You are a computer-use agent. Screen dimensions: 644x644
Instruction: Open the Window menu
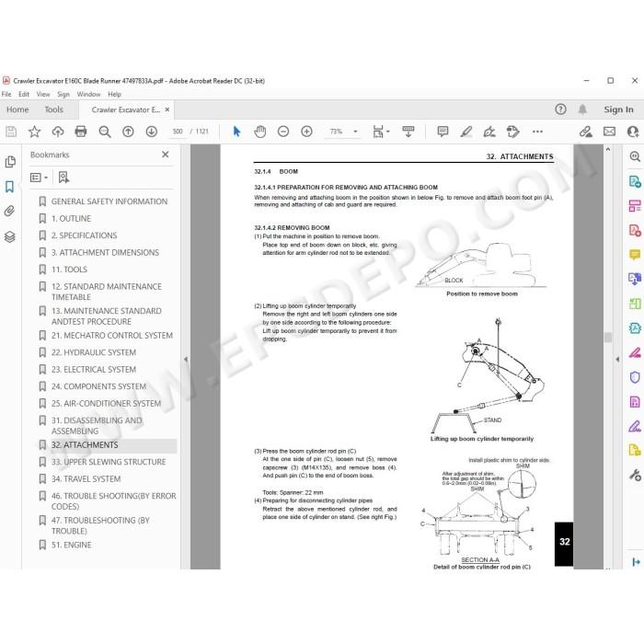(x=88, y=94)
